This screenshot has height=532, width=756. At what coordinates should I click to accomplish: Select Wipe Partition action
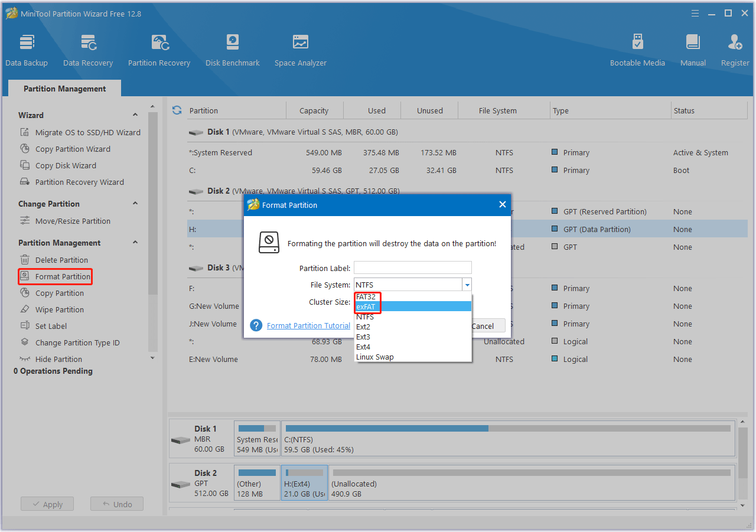pos(52,309)
